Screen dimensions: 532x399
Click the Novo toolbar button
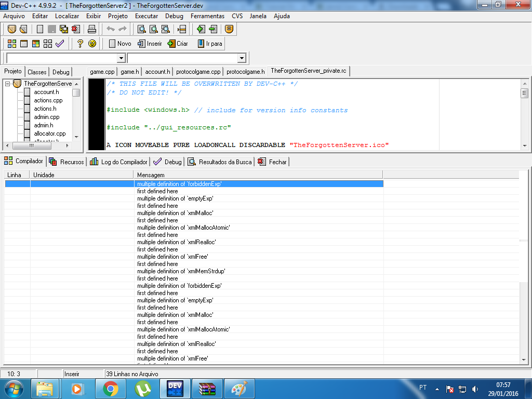click(x=120, y=44)
